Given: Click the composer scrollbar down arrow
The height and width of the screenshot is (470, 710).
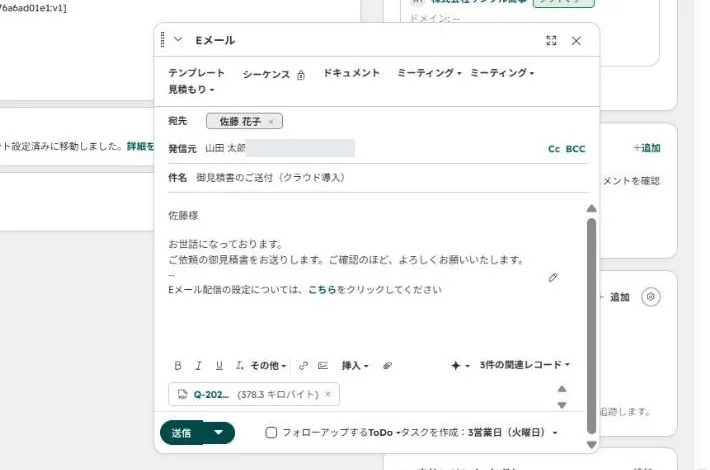Looking at the screenshot, I should (x=591, y=445).
